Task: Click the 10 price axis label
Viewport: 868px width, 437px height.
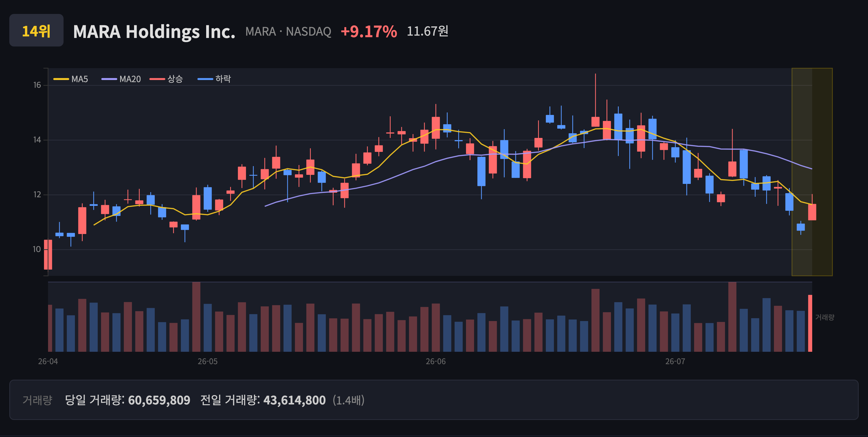Action: coord(37,249)
